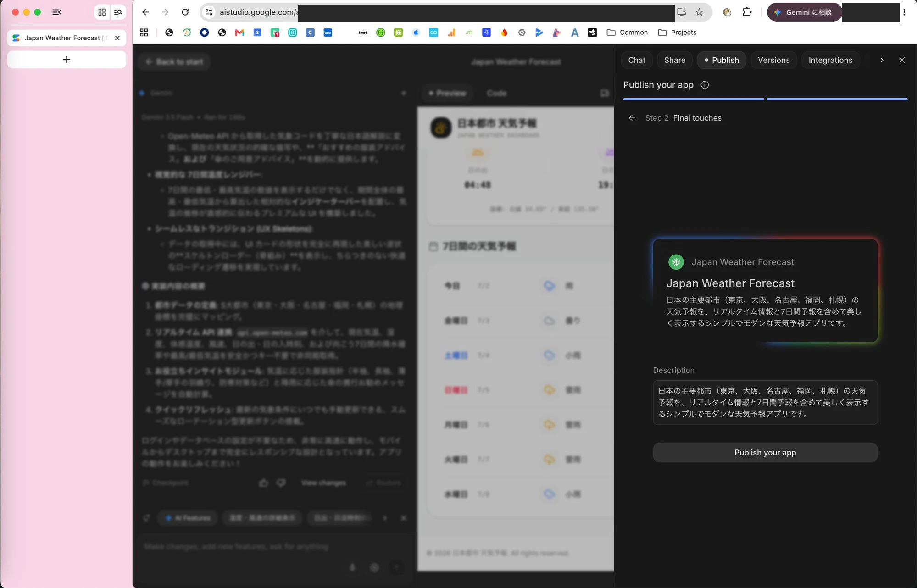Viewport: 917px width, 588px height.
Task: Switch to the Code view tab
Action: pyautogui.click(x=496, y=93)
